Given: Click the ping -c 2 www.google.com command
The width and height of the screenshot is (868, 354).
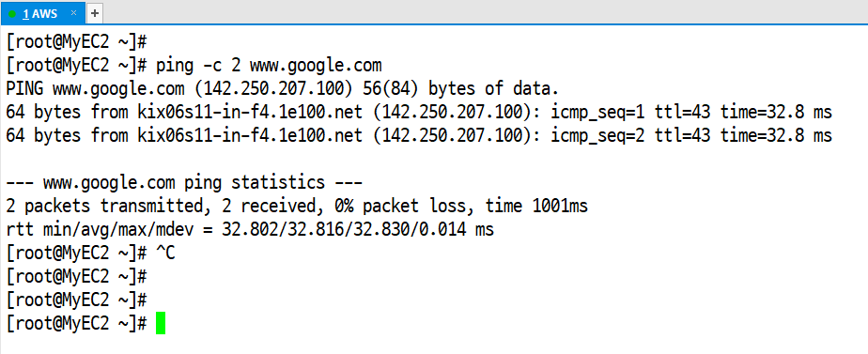Looking at the screenshot, I should 269,66.
